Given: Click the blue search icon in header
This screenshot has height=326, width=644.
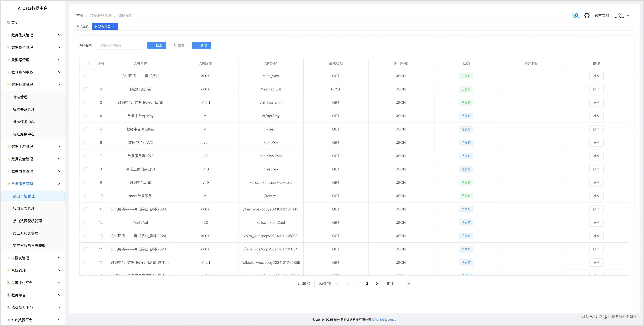Looking at the screenshot, I should point(575,16).
